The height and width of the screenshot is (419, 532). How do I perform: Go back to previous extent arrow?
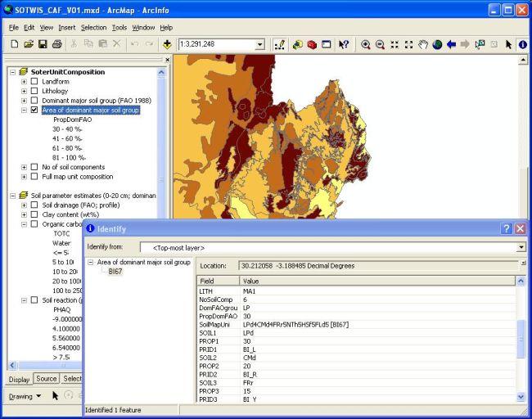(x=451, y=44)
